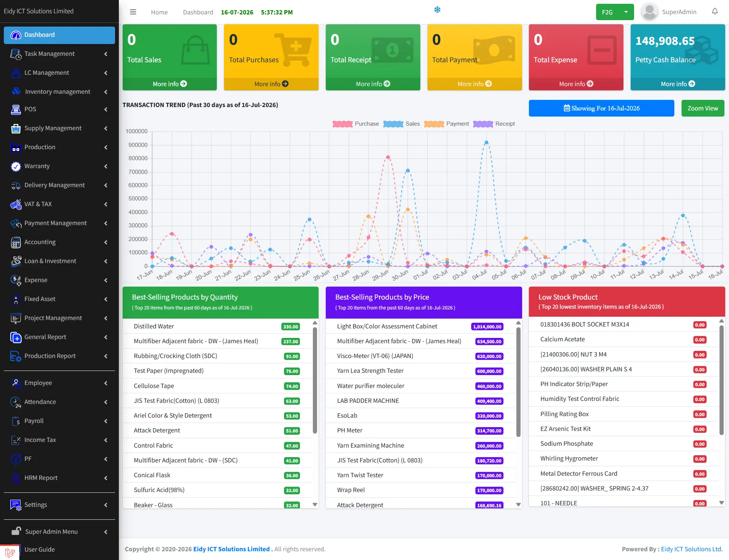Click the Sales peak point on 04-Jul

pyautogui.click(x=486, y=142)
